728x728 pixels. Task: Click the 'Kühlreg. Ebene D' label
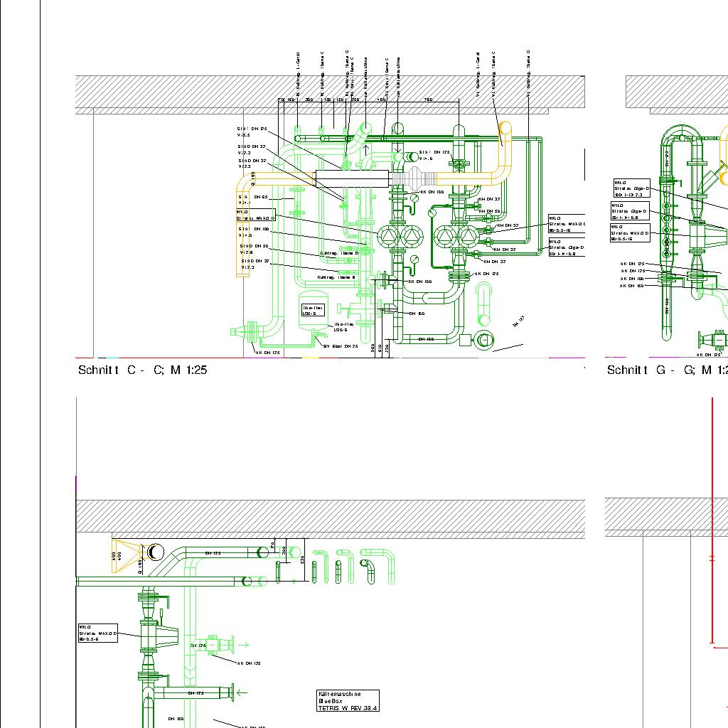(x=339, y=254)
